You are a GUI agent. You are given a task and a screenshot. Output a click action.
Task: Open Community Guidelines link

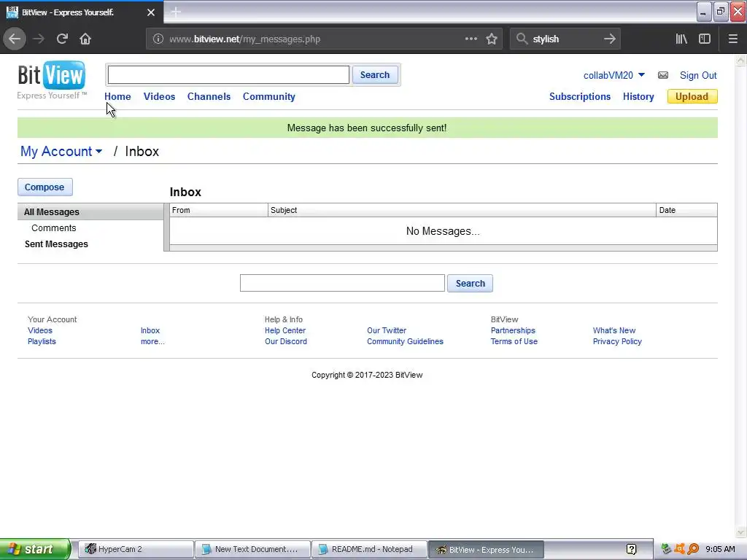click(405, 341)
